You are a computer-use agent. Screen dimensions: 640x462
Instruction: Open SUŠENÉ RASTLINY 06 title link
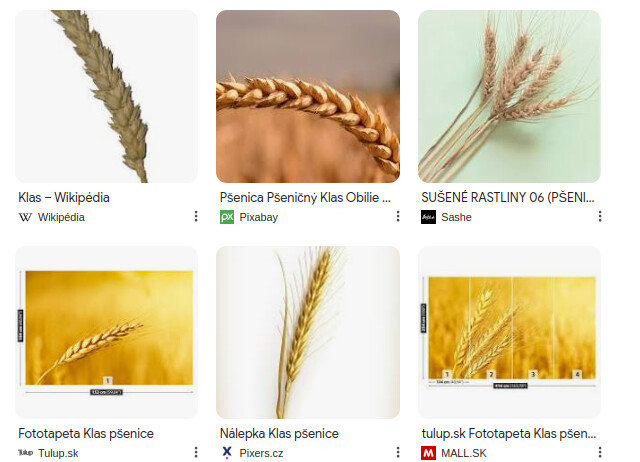(508, 198)
